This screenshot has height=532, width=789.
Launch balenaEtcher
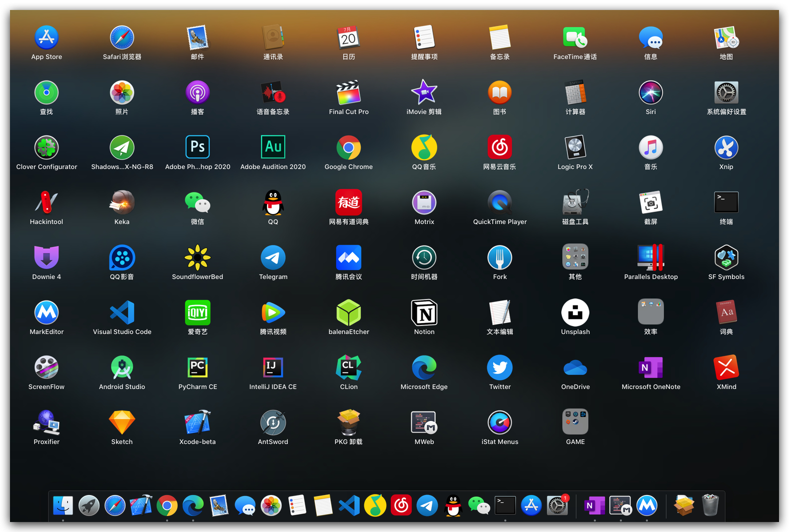349,313
